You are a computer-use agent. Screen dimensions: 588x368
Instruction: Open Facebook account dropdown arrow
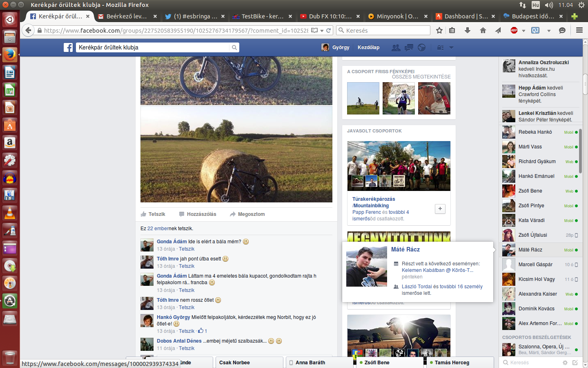(451, 47)
